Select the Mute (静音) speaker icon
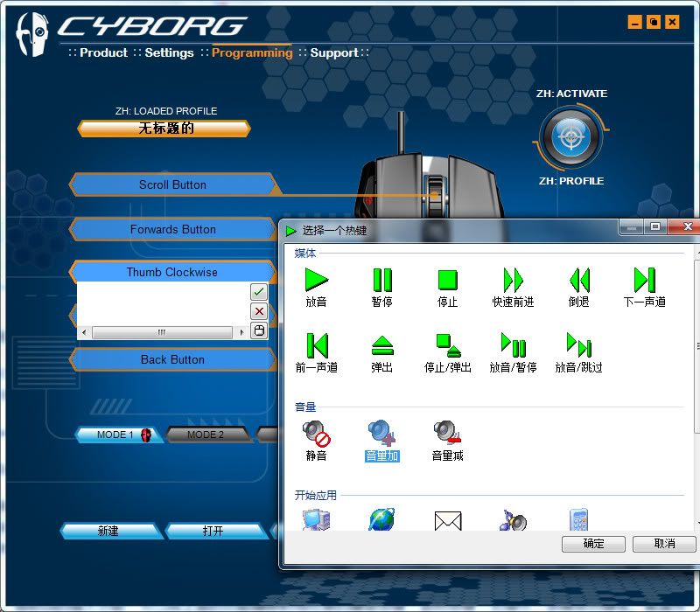 (316, 433)
